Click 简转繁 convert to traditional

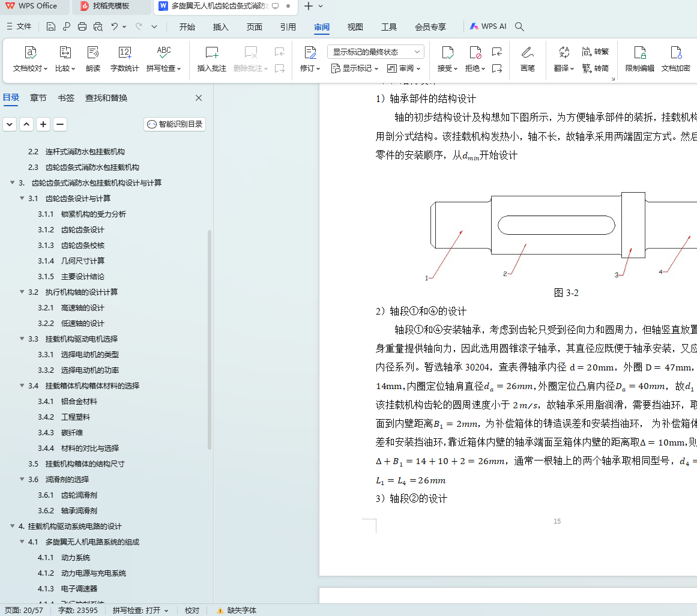tap(595, 52)
